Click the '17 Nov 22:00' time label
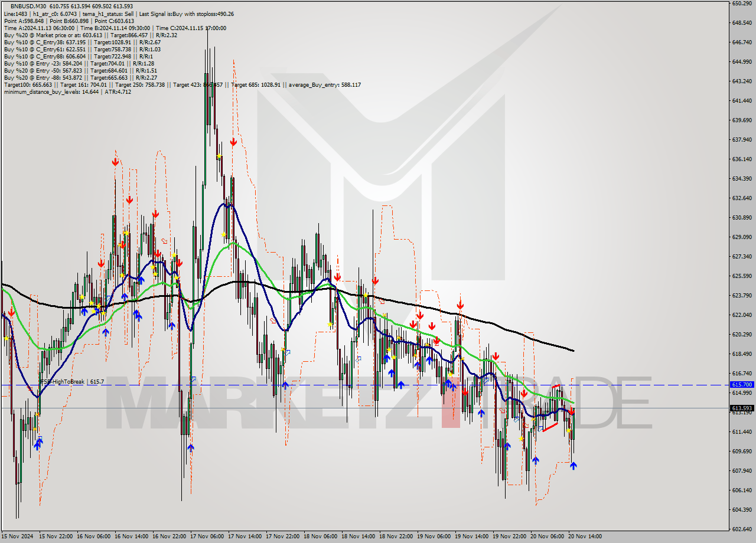Screen dimensions: 756x543 [283, 537]
